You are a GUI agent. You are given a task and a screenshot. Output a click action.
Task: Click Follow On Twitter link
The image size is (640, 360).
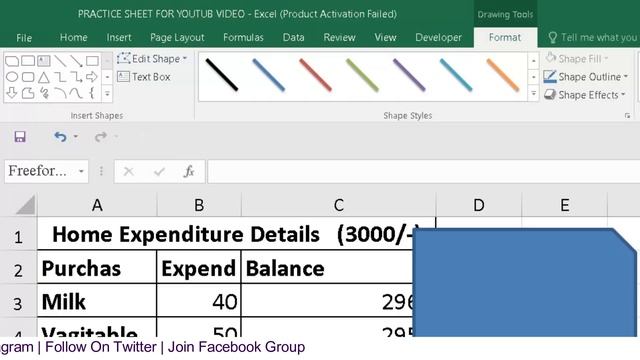pos(100,347)
